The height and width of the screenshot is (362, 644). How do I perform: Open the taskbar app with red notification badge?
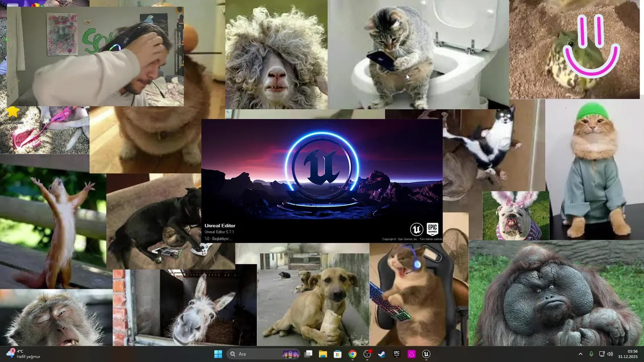point(367,354)
